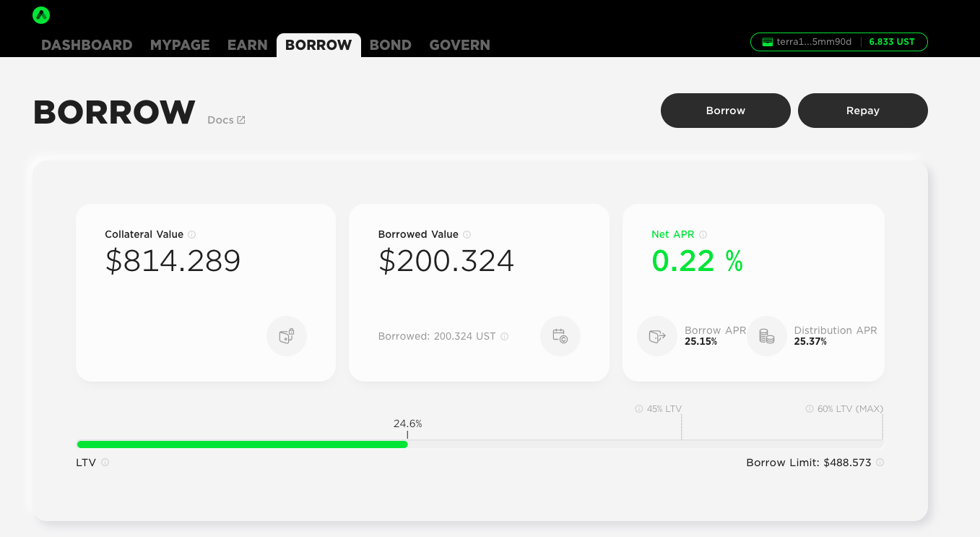
Task: Click the borrowed calendar coin icon
Action: [x=560, y=336]
